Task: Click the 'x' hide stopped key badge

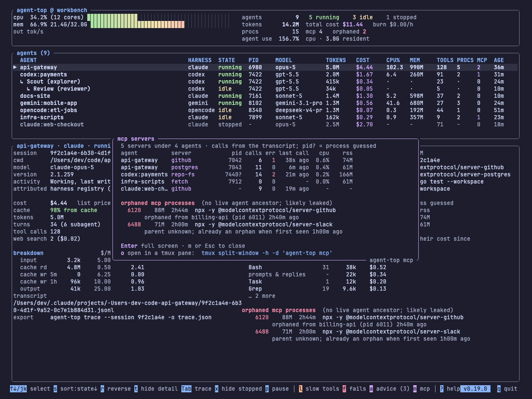Action: (x=217, y=389)
